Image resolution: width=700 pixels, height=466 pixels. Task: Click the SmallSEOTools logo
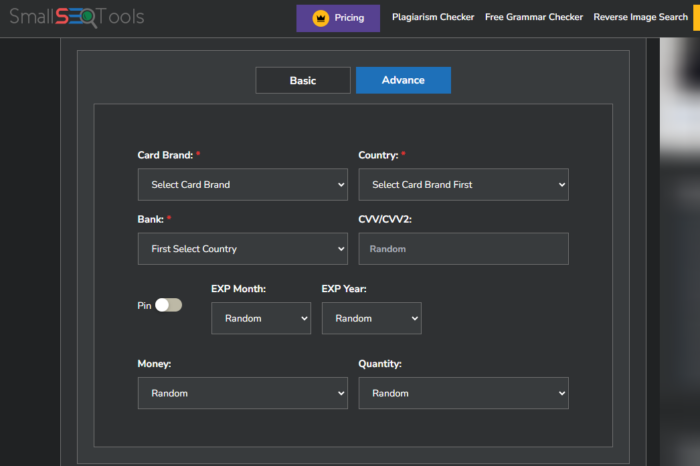click(77, 17)
